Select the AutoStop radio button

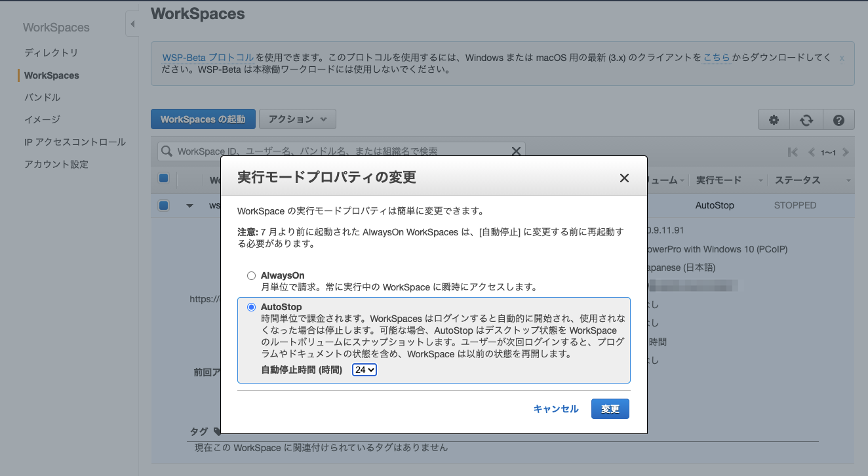point(251,307)
